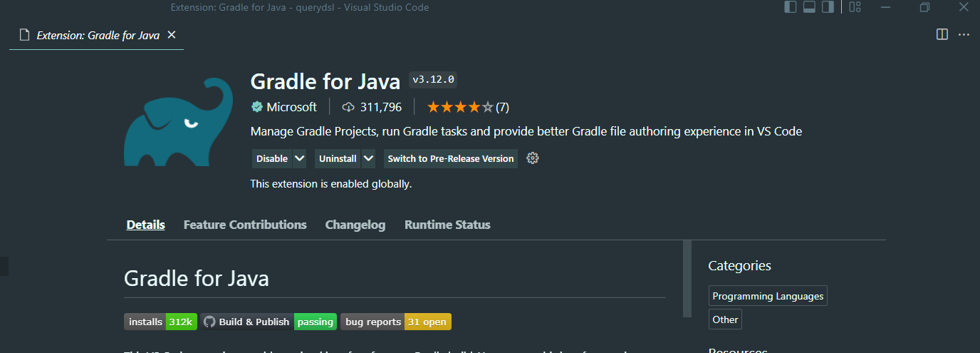Image resolution: width=980 pixels, height=353 pixels.
Task: Click the Gradle elephant logo
Action: pos(178,122)
